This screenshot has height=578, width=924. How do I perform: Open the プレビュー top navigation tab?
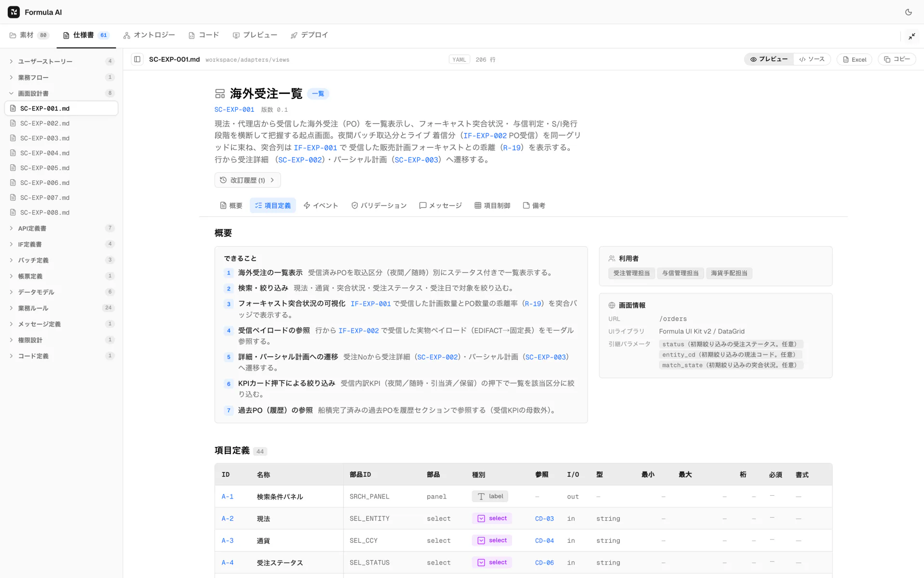(255, 35)
